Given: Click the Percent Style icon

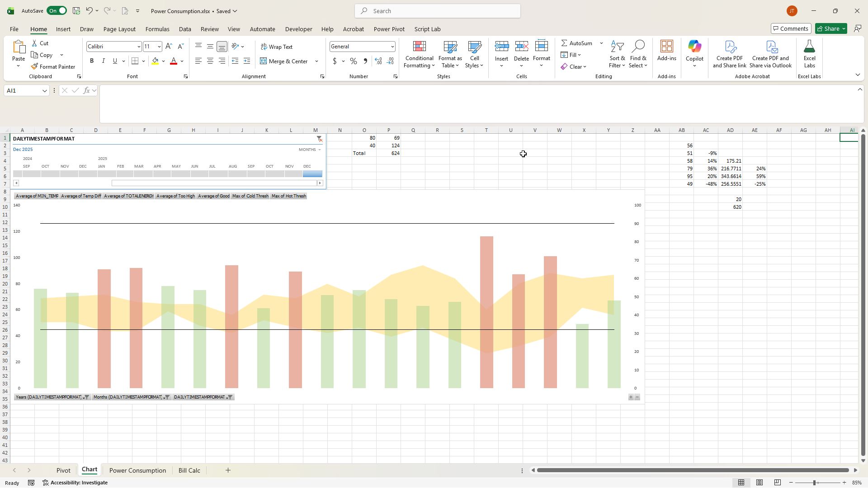Looking at the screenshot, I should click(353, 61).
